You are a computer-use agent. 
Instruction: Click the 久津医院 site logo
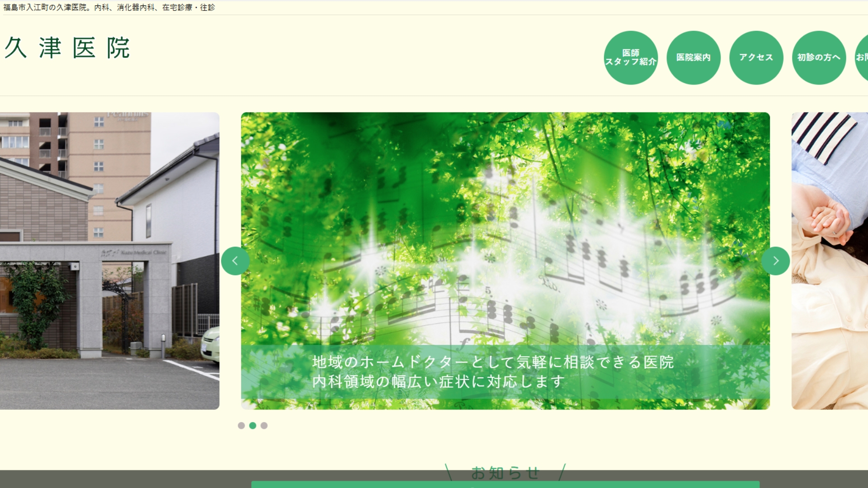(x=67, y=48)
